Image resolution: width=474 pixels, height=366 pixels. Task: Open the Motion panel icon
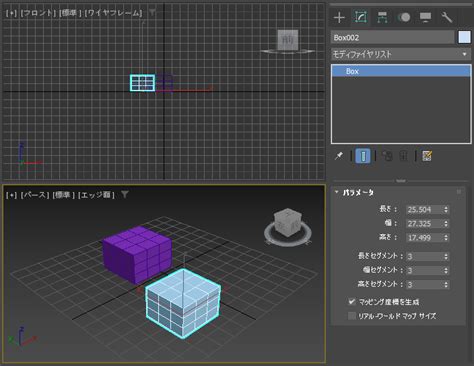pyautogui.click(x=404, y=17)
